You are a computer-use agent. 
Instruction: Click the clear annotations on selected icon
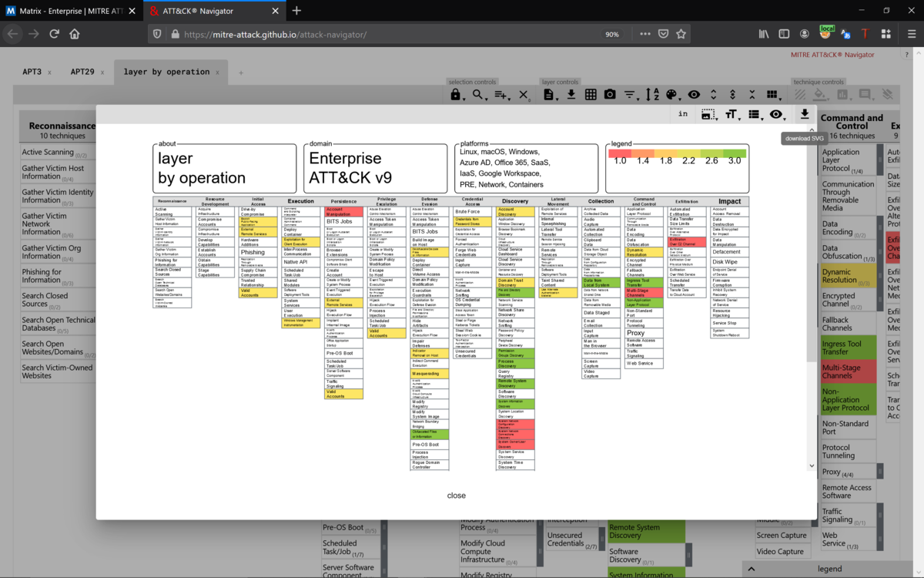(887, 95)
